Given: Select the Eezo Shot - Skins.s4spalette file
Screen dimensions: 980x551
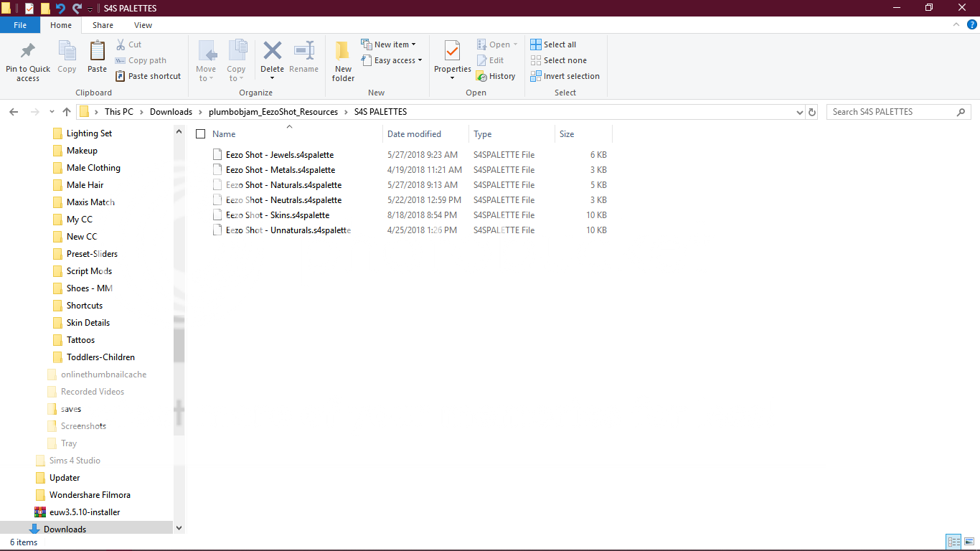Looking at the screenshot, I should 277,215.
